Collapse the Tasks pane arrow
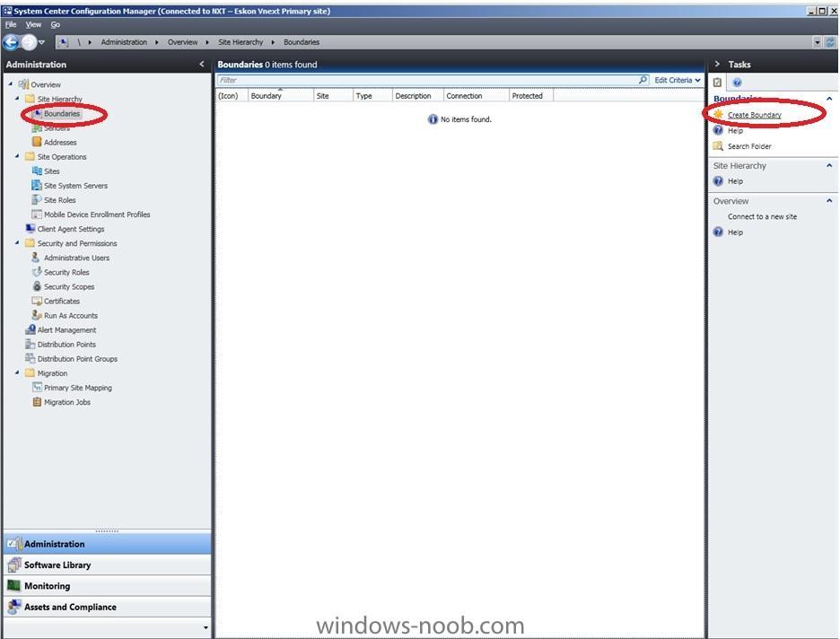 717,65
